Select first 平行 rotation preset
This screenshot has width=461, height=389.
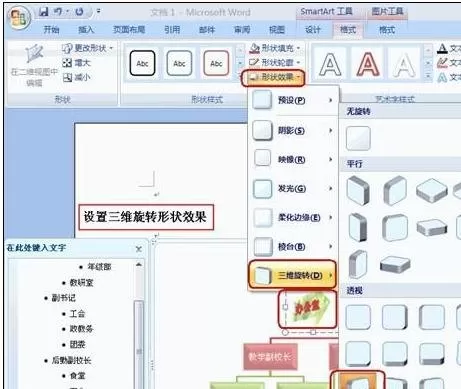pos(358,191)
